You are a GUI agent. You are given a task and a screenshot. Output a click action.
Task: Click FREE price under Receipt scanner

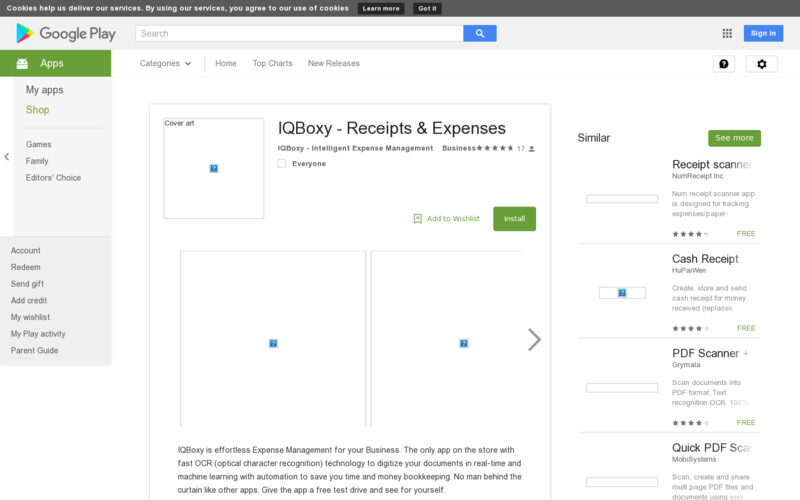(746, 234)
